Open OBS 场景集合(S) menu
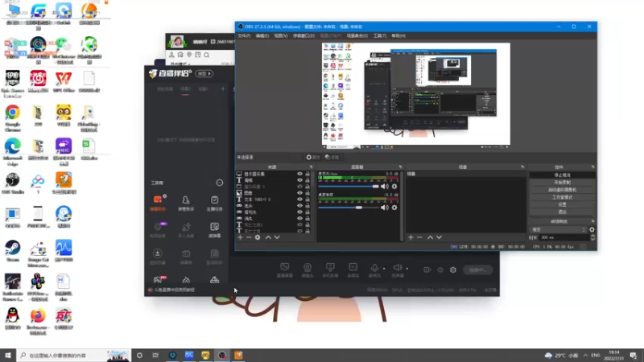644x362 pixels. point(357,35)
